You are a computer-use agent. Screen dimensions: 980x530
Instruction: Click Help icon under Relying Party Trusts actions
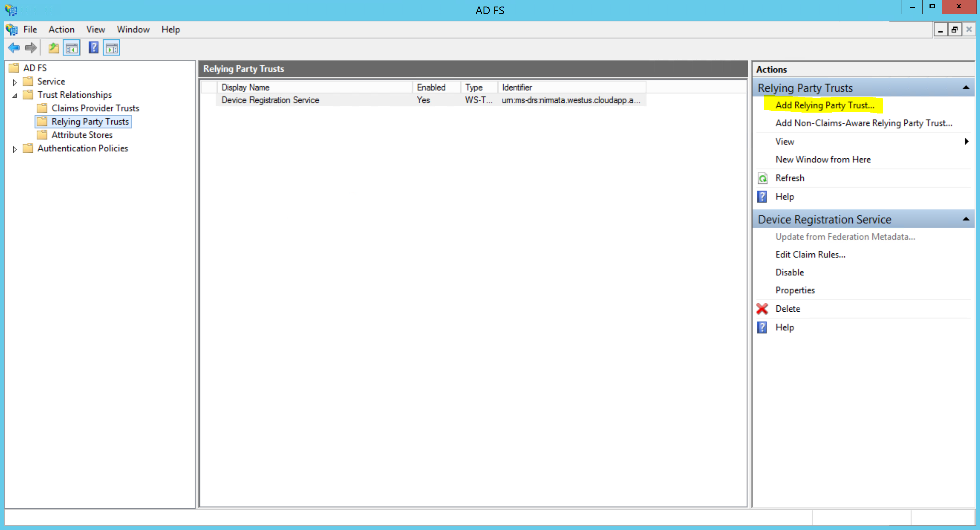762,197
